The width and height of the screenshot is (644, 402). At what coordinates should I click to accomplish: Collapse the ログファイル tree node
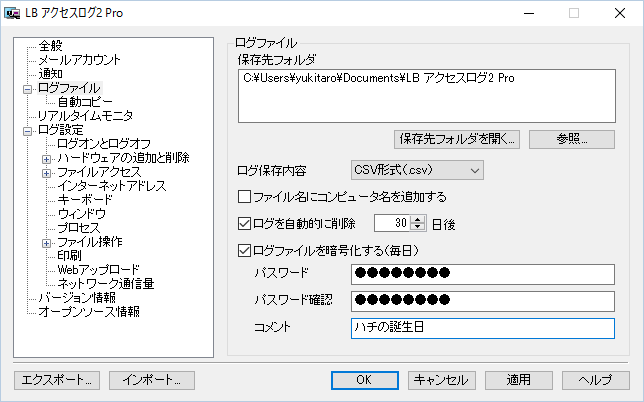(28, 89)
